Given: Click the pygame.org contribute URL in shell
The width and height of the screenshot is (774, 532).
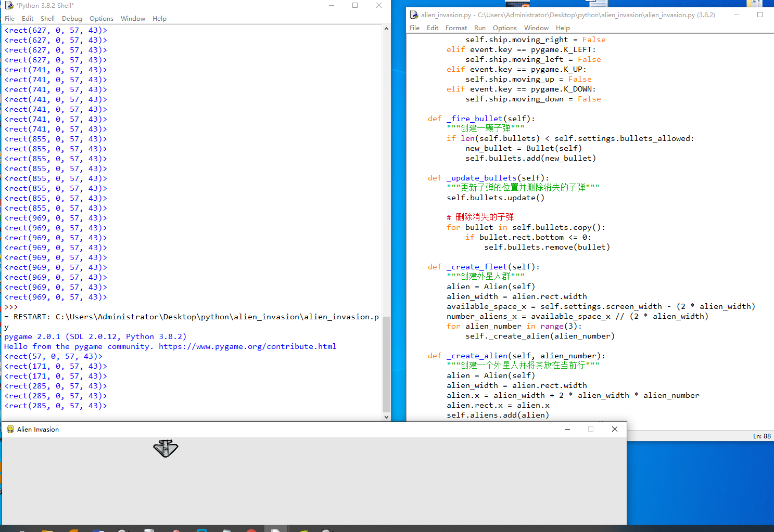Looking at the screenshot, I should coord(247,346).
